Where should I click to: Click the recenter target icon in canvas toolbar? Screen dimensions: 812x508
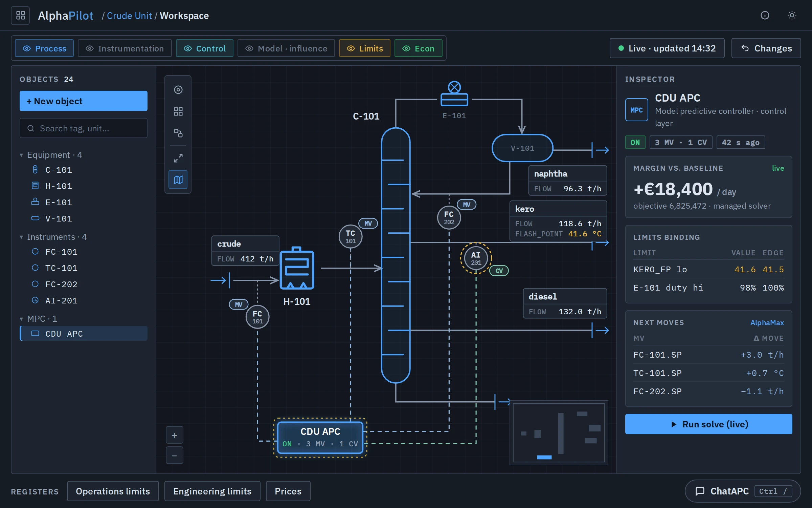point(178,90)
